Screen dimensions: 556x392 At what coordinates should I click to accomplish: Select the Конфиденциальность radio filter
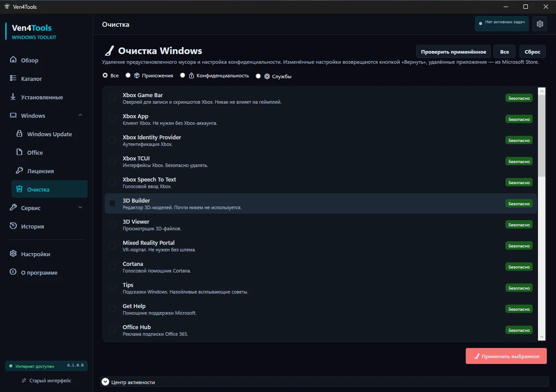pyautogui.click(x=183, y=75)
